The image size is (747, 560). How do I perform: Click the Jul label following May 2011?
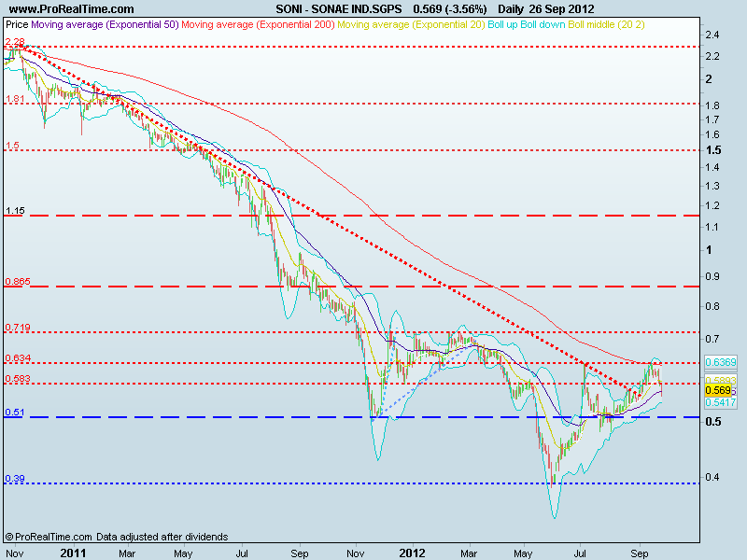[x=242, y=553]
